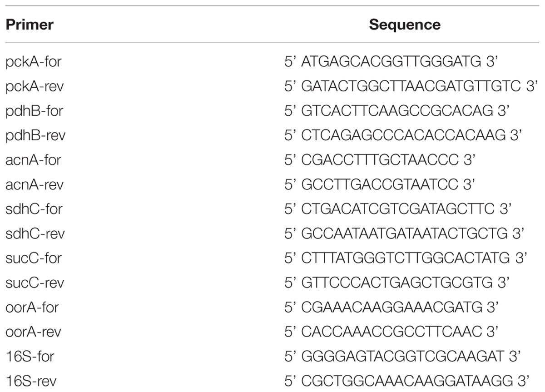Select the acnA-for primer cell
Image resolution: width=545 pixels, height=392 pixels.
click(33, 159)
